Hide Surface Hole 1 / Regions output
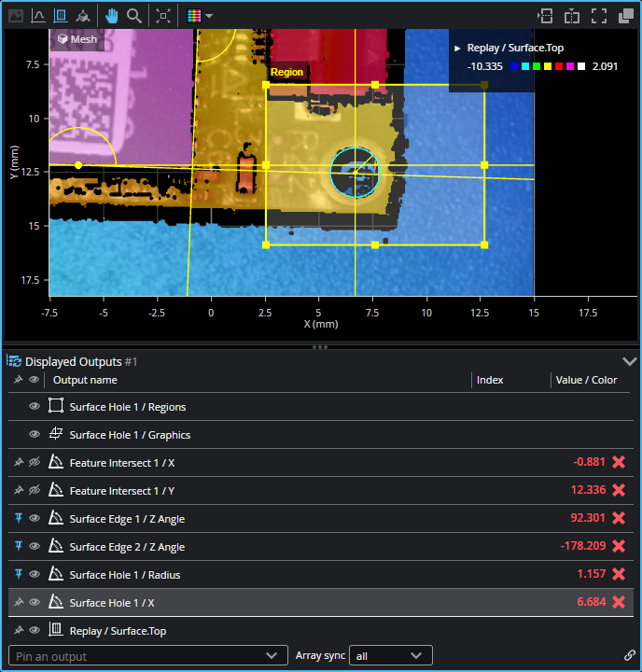Image resolution: width=642 pixels, height=672 pixels. [x=35, y=406]
